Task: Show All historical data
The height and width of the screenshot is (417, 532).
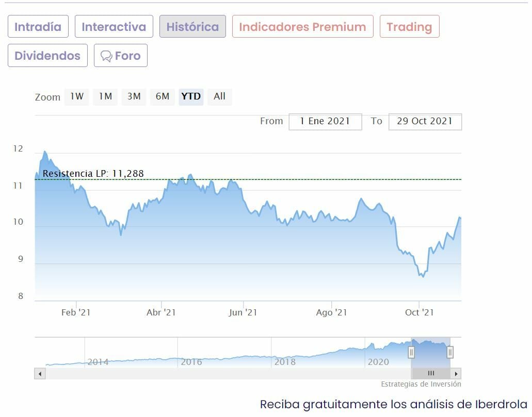Action: tap(219, 96)
